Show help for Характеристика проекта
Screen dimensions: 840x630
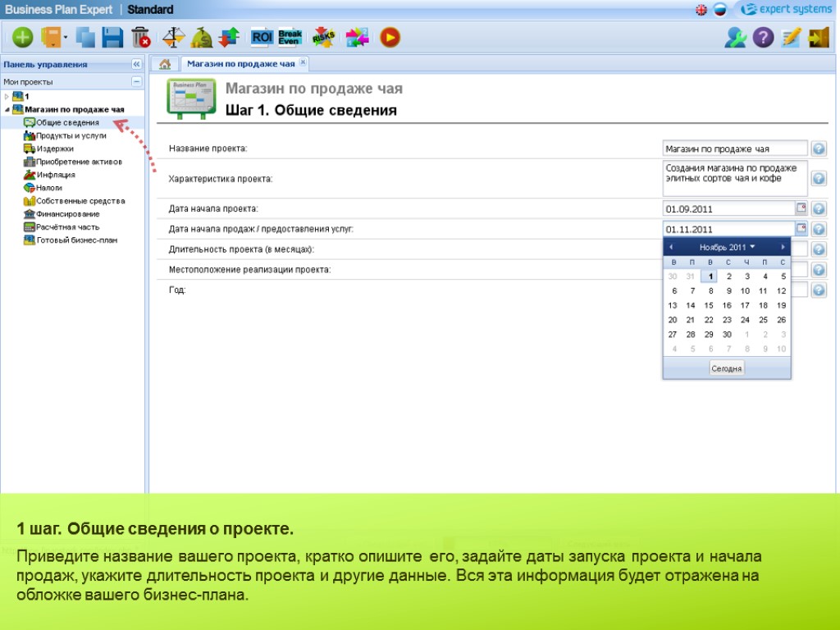pos(819,178)
